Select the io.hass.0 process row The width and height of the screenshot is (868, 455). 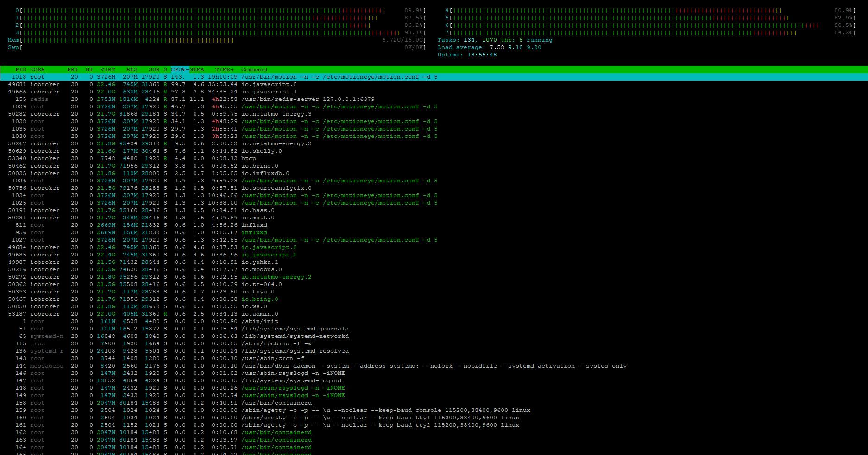pos(434,210)
